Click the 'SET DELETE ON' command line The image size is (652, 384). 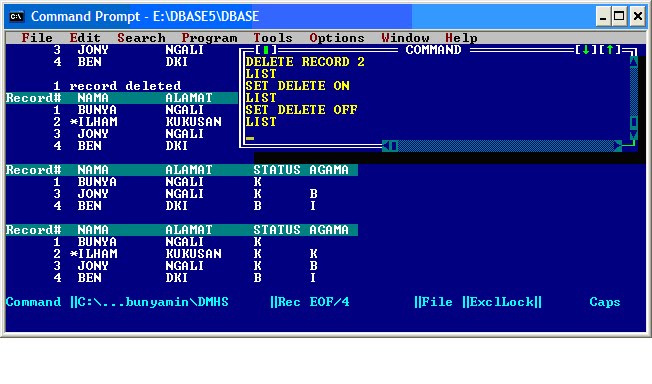[x=297, y=86]
